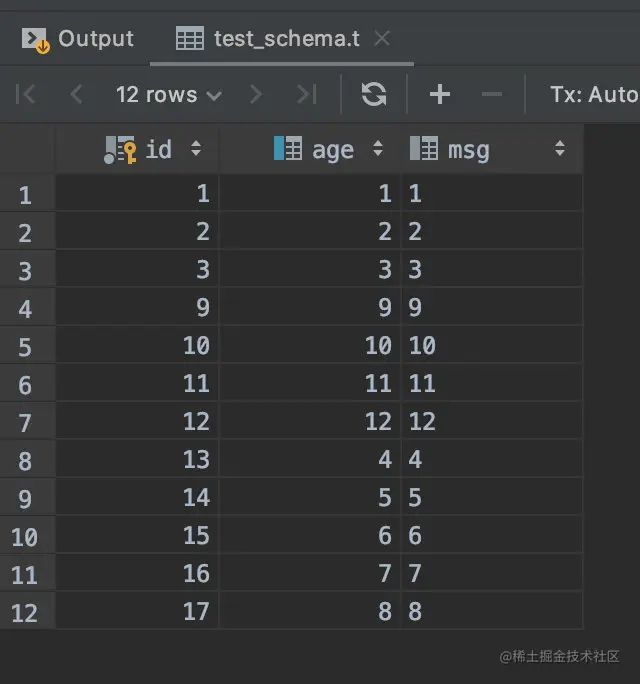Click the id cell with value 17
Image resolution: width=640 pixels, height=684 pixels.
[137, 611]
